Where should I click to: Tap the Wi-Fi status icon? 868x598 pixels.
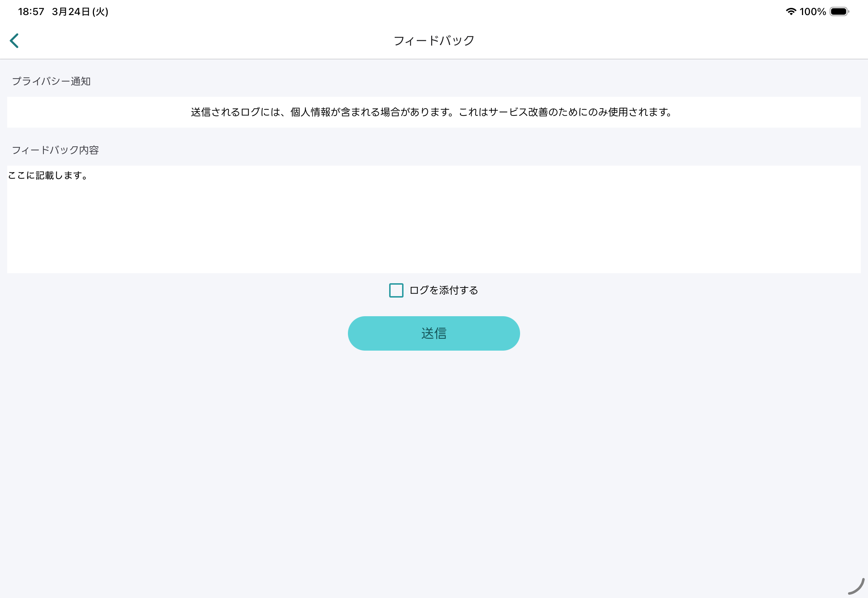[791, 11]
